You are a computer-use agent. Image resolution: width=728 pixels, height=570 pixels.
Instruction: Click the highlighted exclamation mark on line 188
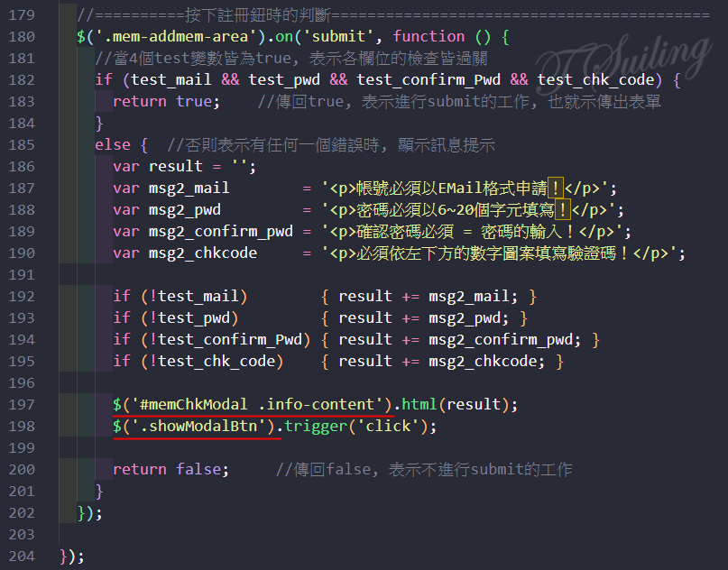[564, 210]
